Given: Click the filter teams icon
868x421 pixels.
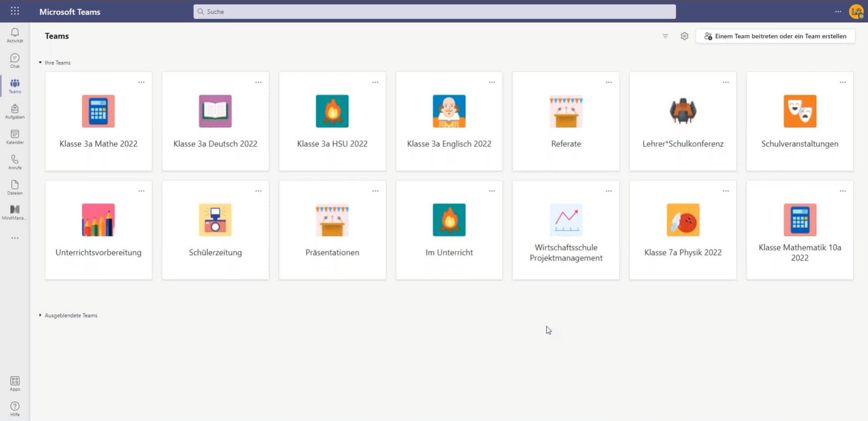Looking at the screenshot, I should click(665, 36).
